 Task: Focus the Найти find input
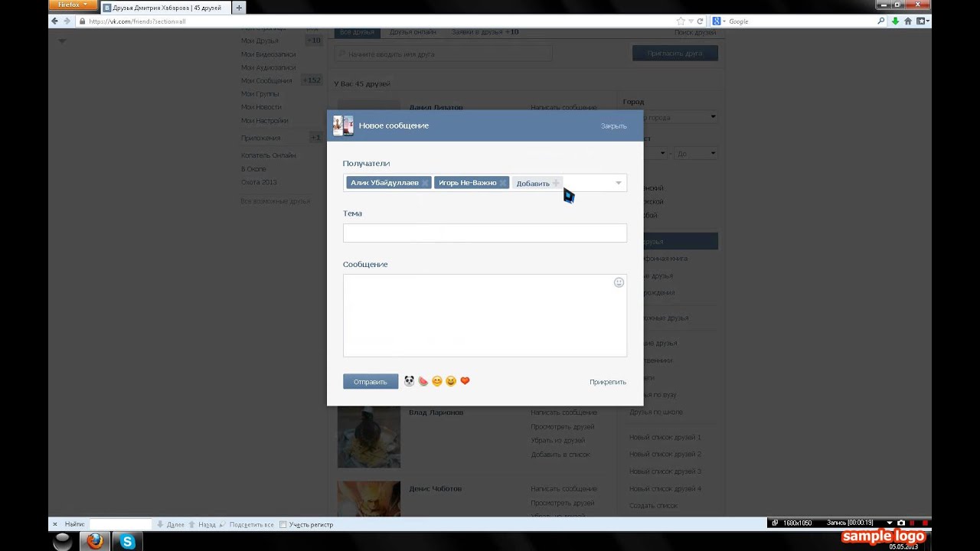tap(120, 524)
